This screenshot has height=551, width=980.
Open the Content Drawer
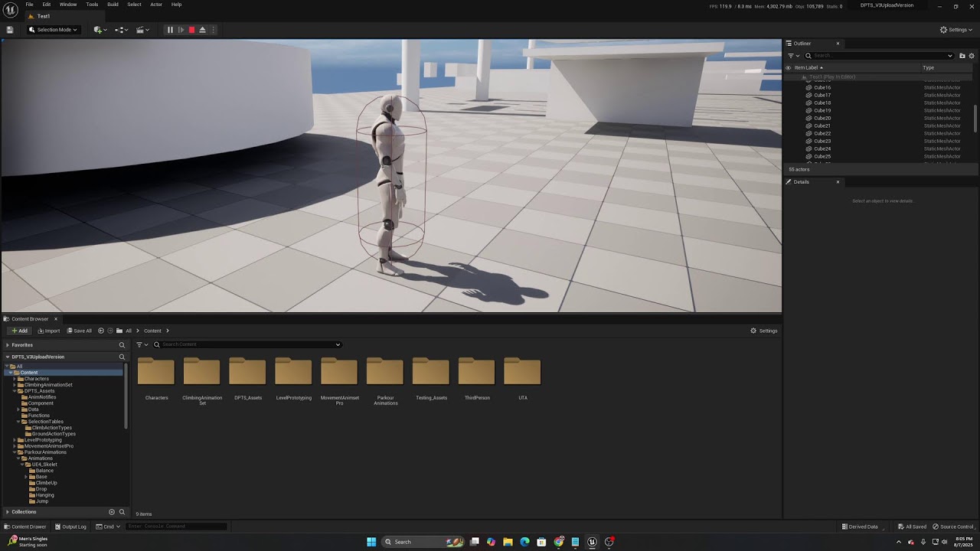click(x=25, y=527)
